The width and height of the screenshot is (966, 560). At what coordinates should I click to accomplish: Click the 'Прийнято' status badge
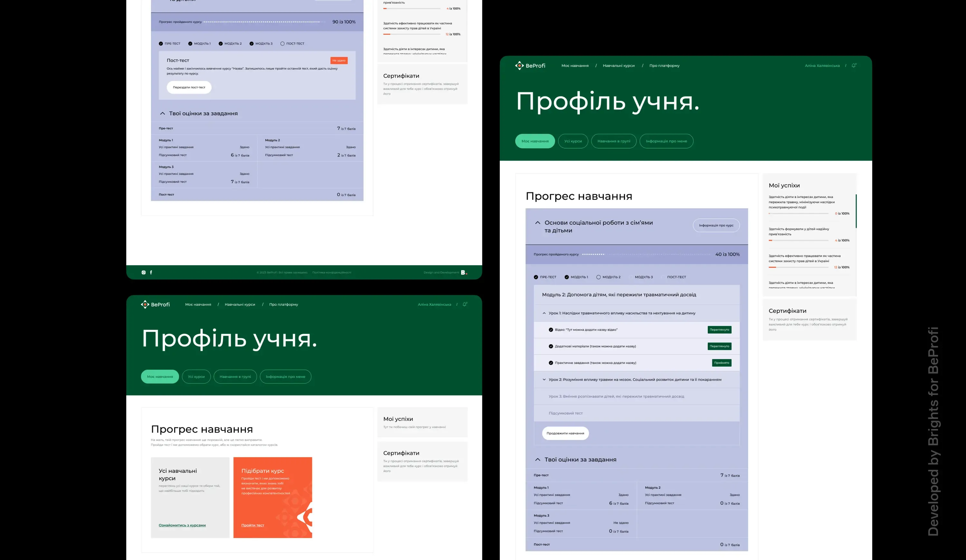point(721,363)
